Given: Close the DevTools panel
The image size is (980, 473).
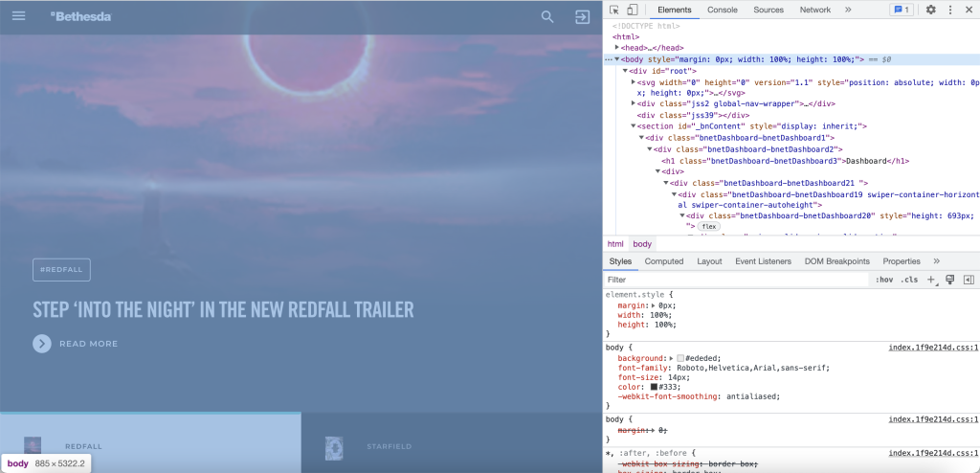Looking at the screenshot, I should tap(969, 10).
